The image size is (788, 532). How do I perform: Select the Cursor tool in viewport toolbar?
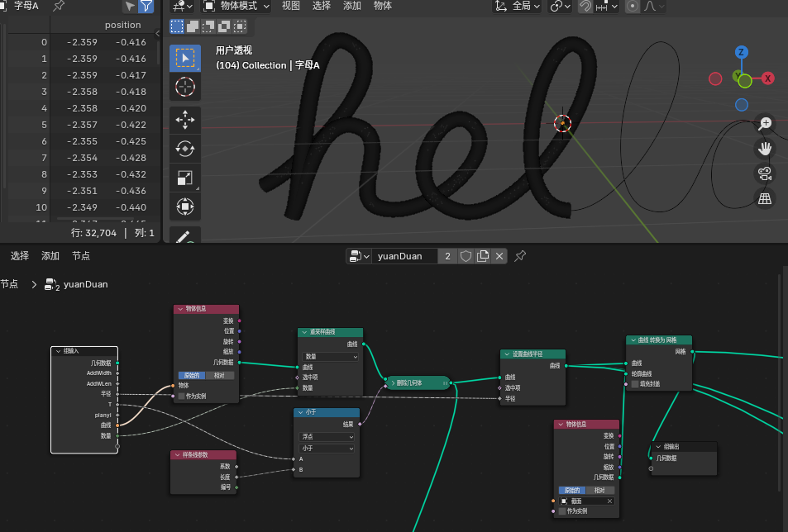(184, 88)
